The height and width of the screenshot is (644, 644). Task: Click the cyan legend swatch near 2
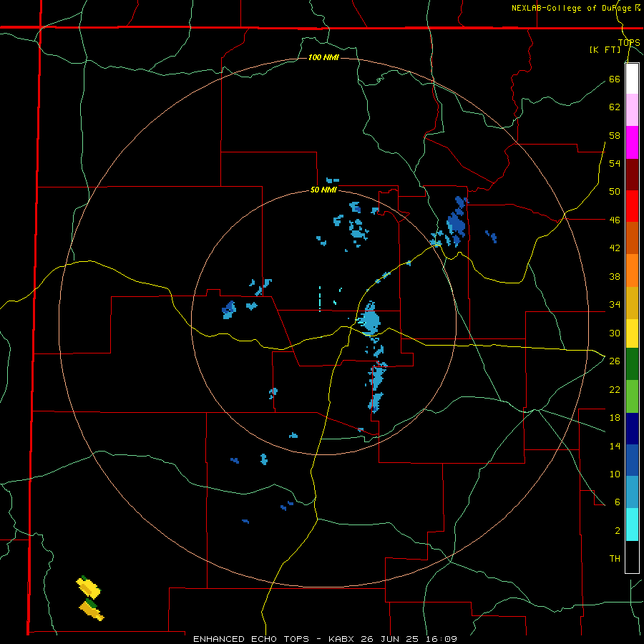[x=632, y=525]
